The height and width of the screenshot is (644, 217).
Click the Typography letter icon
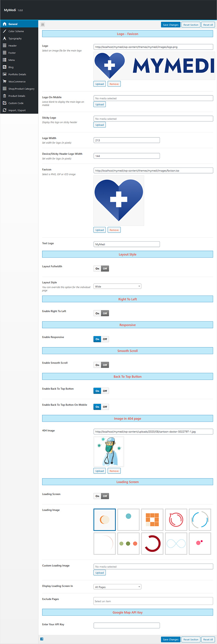(x=4, y=38)
